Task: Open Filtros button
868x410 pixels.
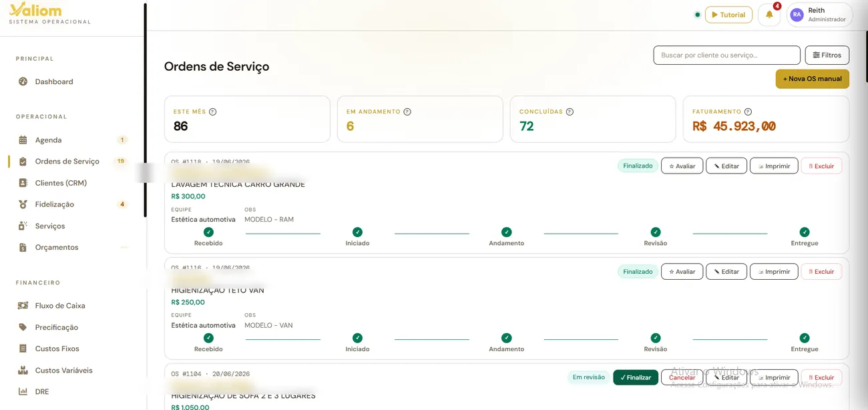Action: click(827, 55)
